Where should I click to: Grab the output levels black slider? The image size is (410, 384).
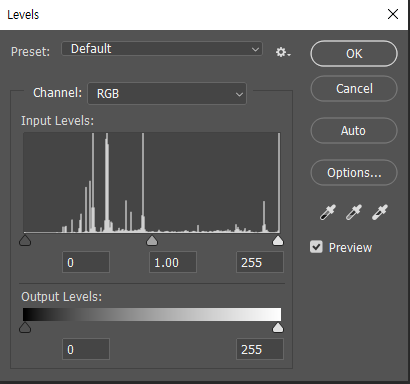pyautogui.click(x=25, y=327)
